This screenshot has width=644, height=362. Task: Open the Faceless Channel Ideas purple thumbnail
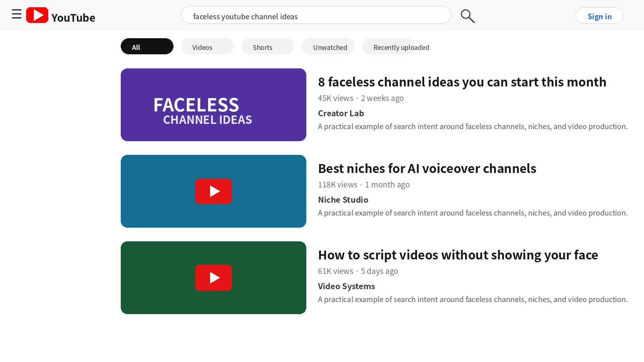213,105
